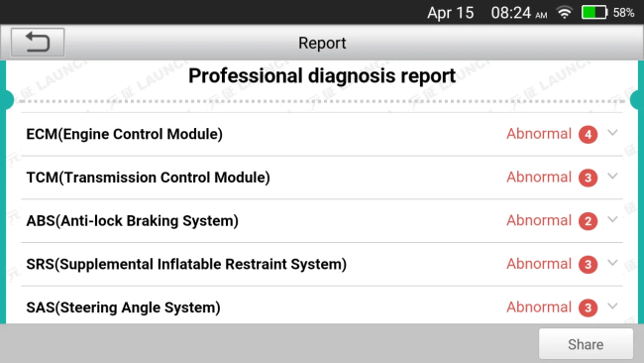The width and height of the screenshot is (644, 363).
Task: Tap the clock time in status bar
Action: pos(519,13)
